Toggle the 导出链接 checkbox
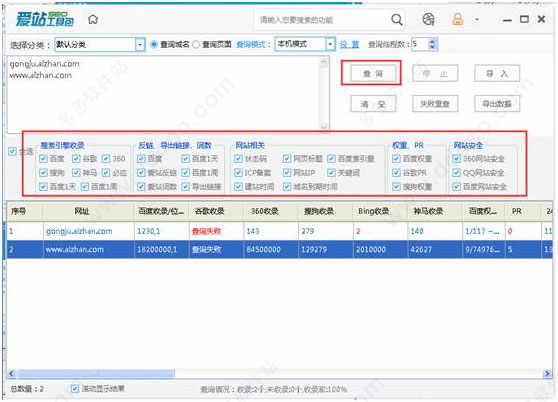Viewport: 558px width, 402px height. point(185,186)
